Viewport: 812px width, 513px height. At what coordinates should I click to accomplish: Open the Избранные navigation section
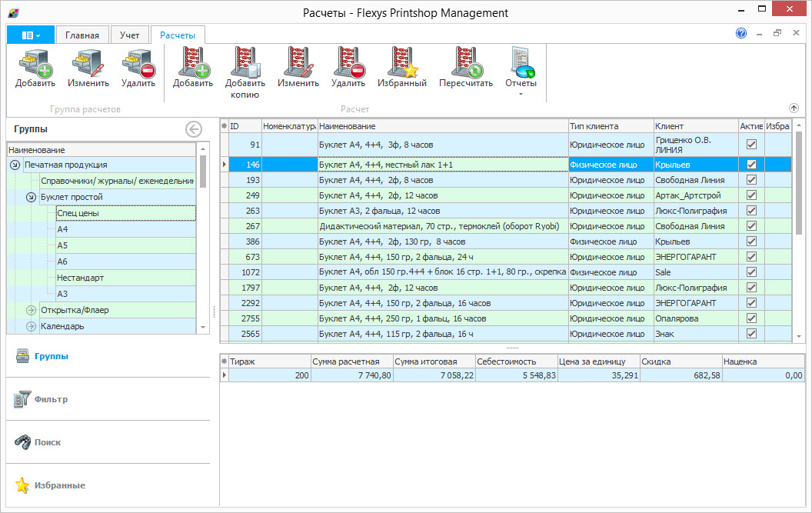click(x=108, y=485)
